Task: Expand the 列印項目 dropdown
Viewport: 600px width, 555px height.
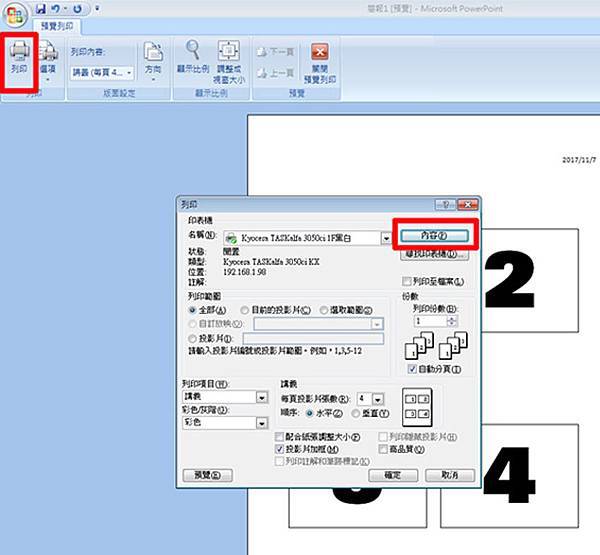Action: [x=262, y=398]
